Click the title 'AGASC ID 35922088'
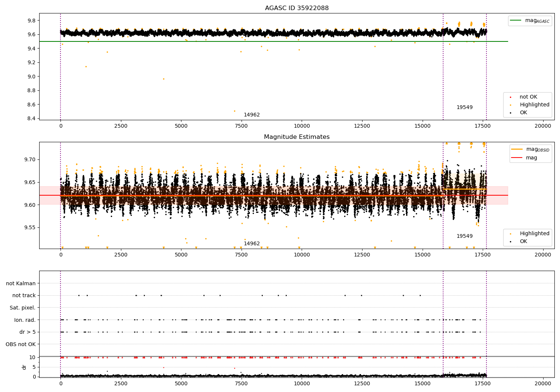This screenshot has width=560, height=392. [297, 8]
